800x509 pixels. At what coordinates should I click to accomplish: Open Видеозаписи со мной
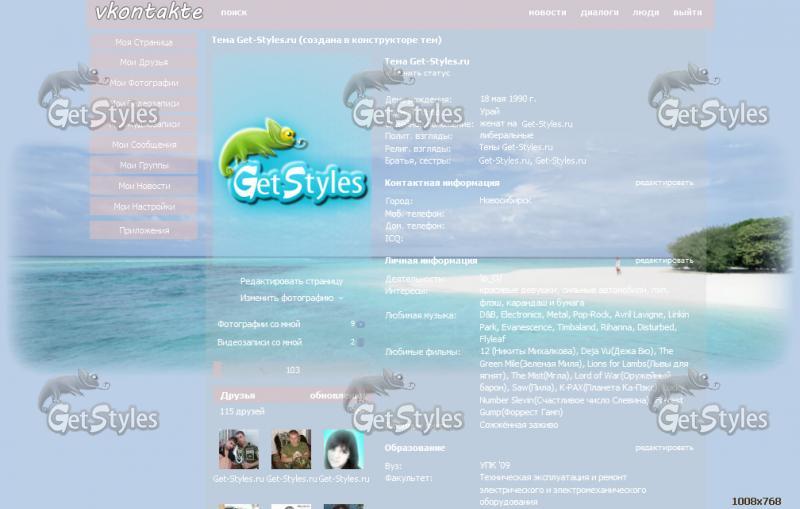click(260, 342)
